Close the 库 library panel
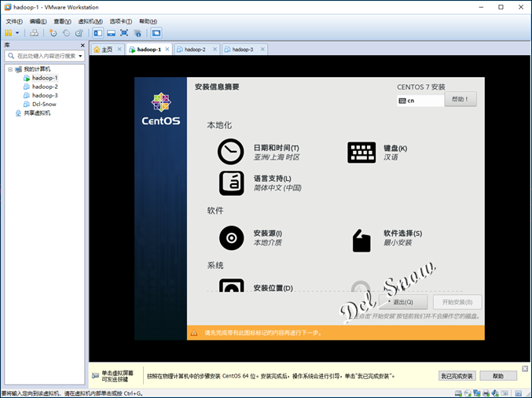This screenshot has height=398, width=532. point(83,45)
